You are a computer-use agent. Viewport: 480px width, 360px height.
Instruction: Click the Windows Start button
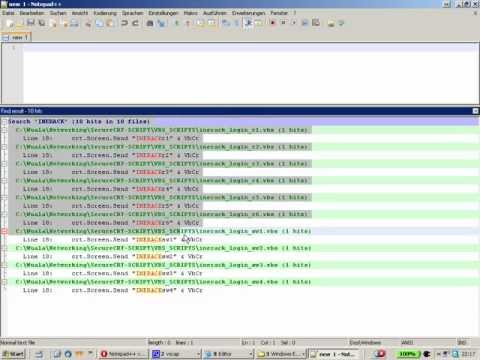tap(13, 354)
